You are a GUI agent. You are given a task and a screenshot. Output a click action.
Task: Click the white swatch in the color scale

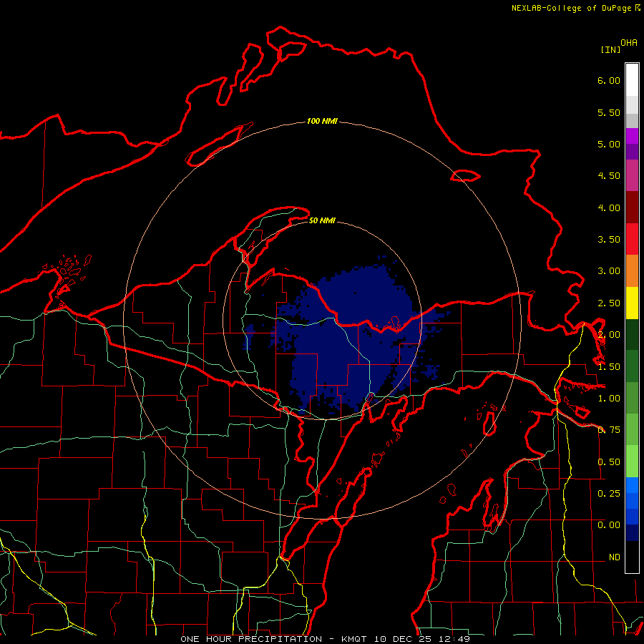(632, 80)
